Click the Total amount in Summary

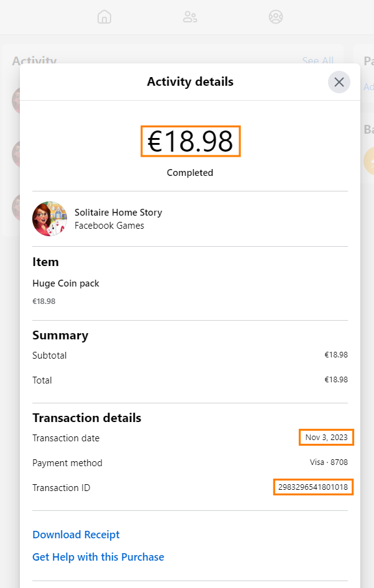tap(335, 380)
